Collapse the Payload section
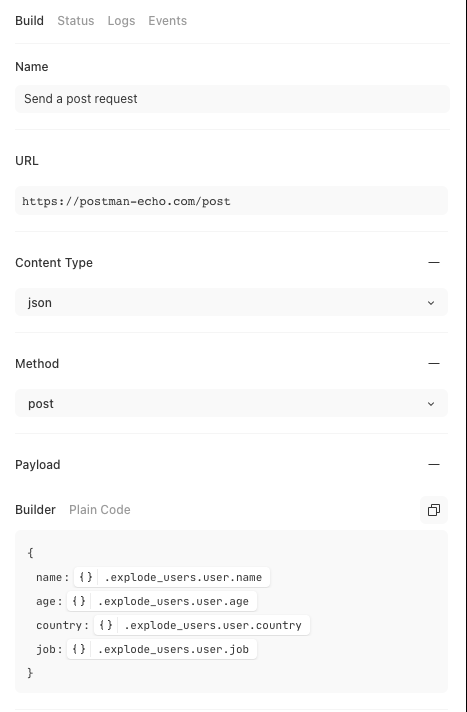 point(434,465)
